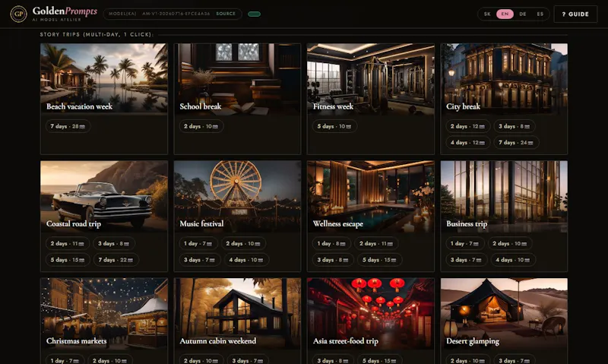Switch language to DE
Viewport: 608px width, 364px height.
[x=523, y=14]
